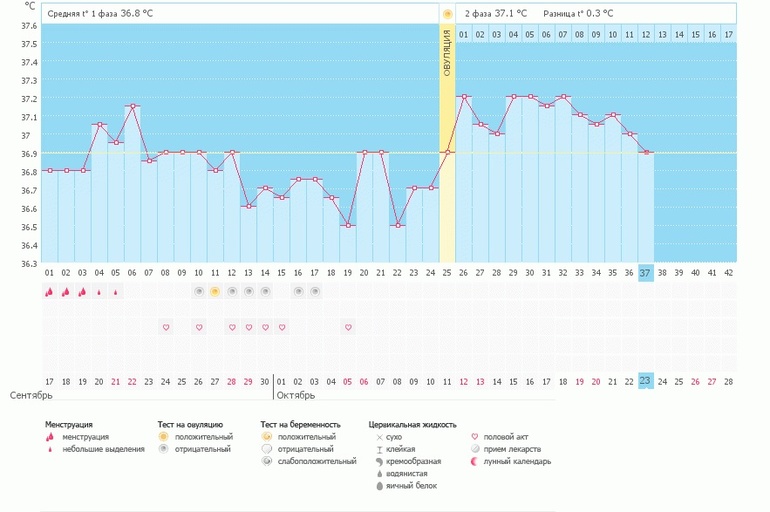Click the Октябрь month label
Screen dimensions: 770x512
click(x=296, y=396)
